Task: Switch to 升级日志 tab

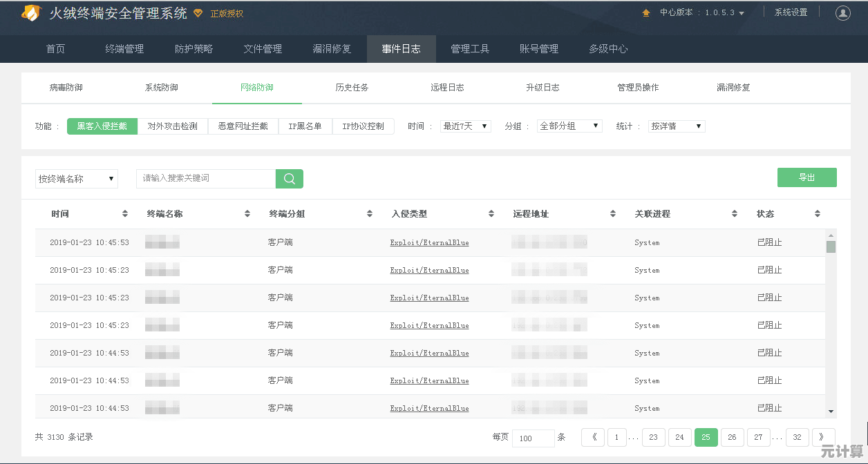Action: (543, 88)
